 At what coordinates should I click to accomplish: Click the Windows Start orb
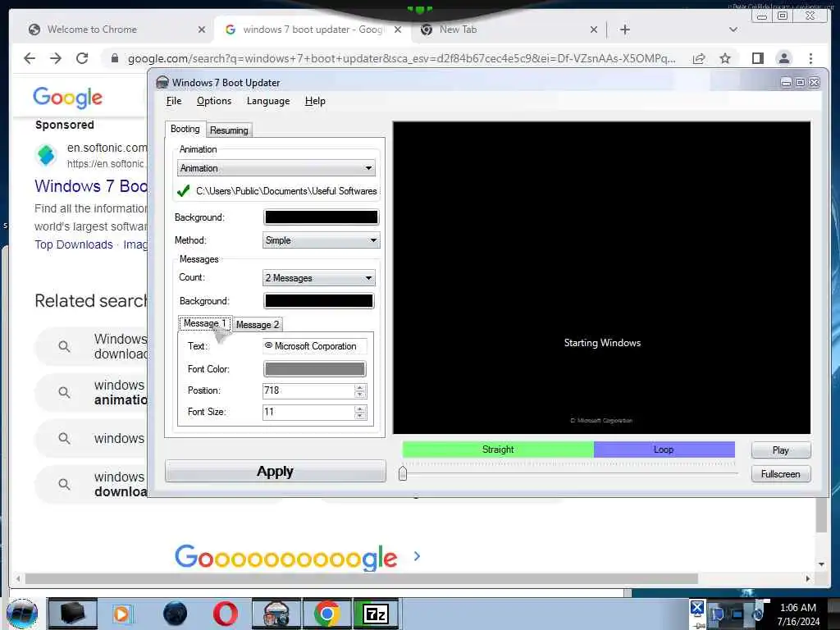[x=22, y=614]
